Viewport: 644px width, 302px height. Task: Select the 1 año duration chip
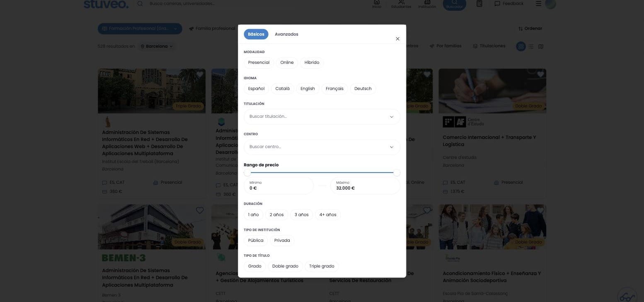click(253, 215)
